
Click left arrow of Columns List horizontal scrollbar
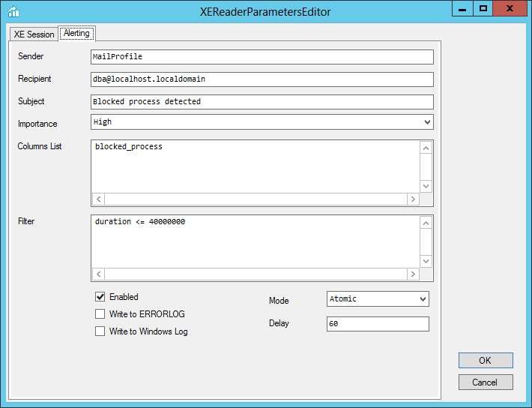coord(98,199)
